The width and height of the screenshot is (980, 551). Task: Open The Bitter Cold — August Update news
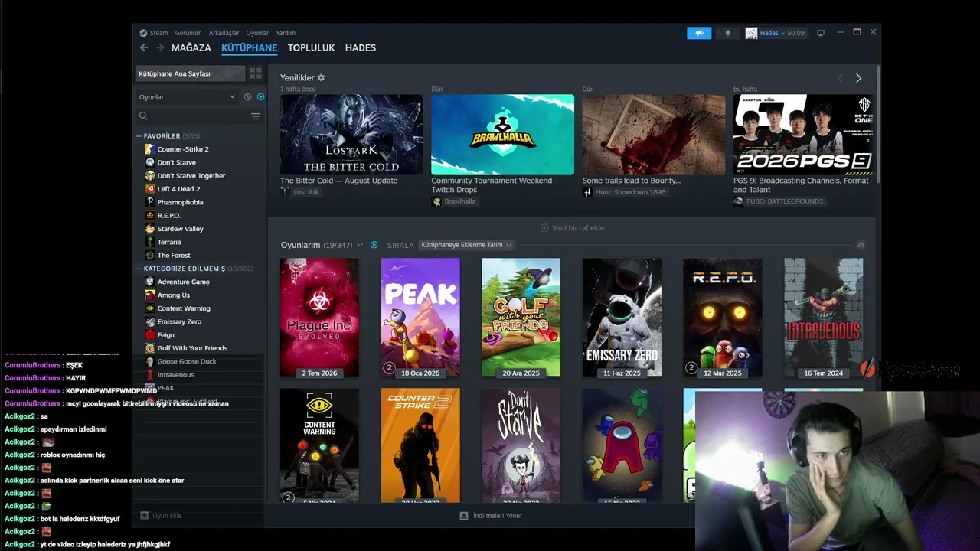(x=339, y=181)
